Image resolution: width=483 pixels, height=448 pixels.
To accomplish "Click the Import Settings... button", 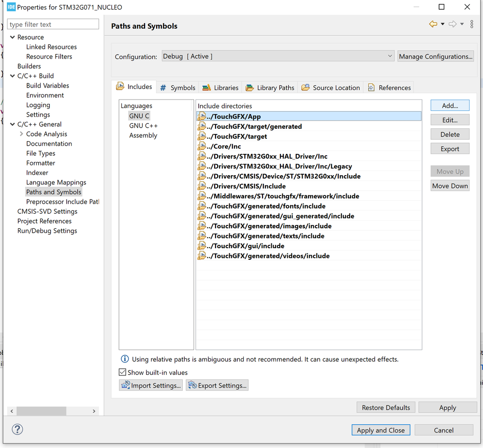I will [151, 386].
